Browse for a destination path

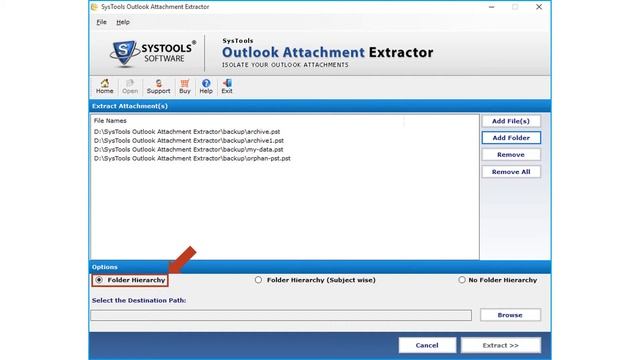coord(510,315)
